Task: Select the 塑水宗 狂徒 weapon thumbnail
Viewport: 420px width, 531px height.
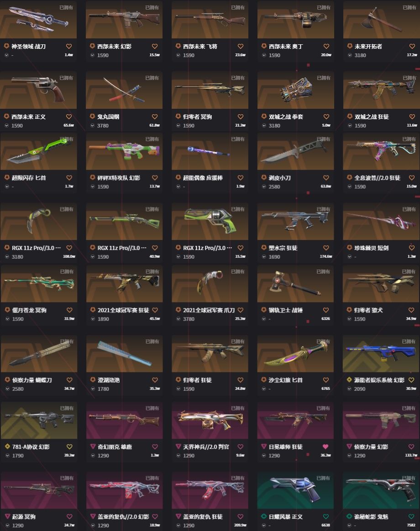Action: (x=295, y=222)
